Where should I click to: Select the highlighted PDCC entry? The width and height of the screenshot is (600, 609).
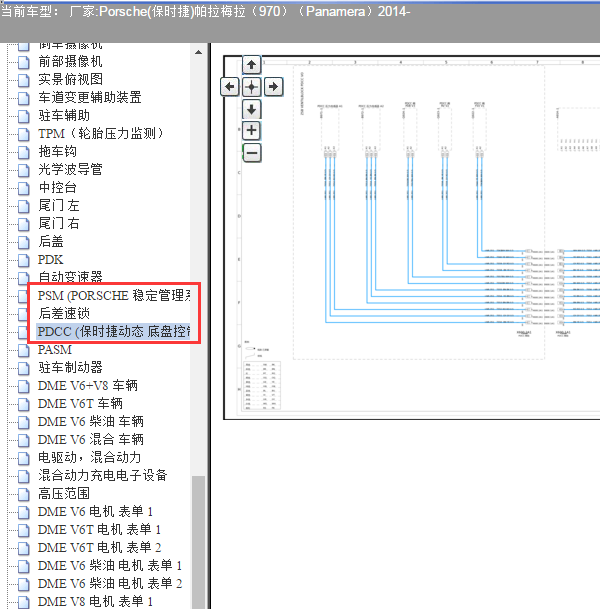pos(113,331)
